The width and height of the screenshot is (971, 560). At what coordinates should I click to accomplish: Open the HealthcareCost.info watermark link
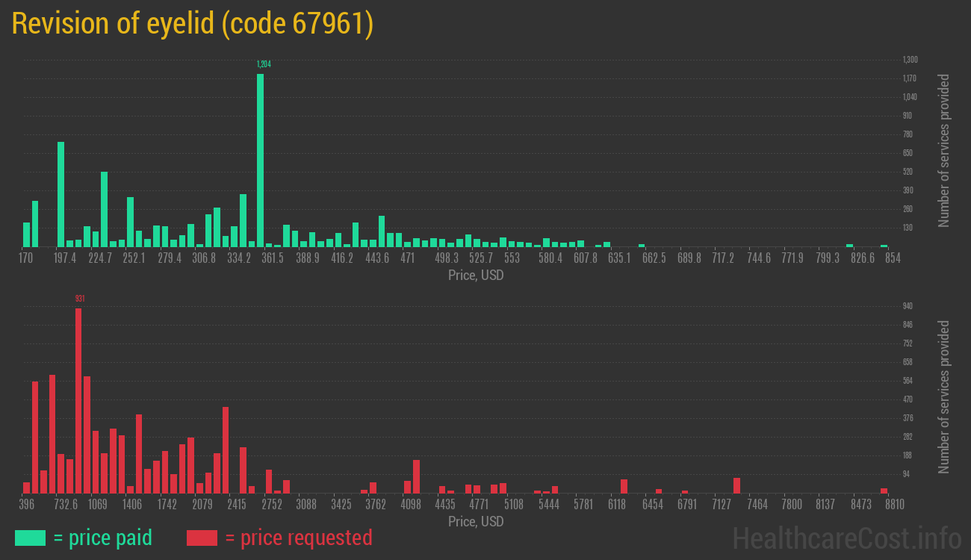[846, 538]
